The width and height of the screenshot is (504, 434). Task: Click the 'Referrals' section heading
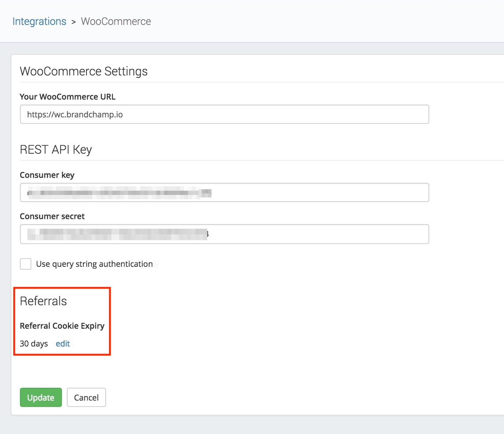[43, 301]
